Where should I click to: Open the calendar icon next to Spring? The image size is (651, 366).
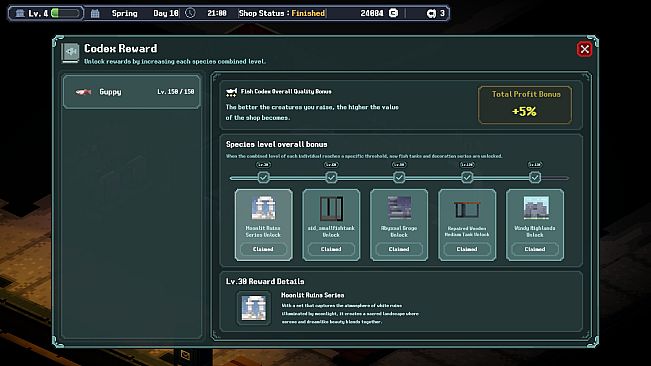tap(95, 13)
